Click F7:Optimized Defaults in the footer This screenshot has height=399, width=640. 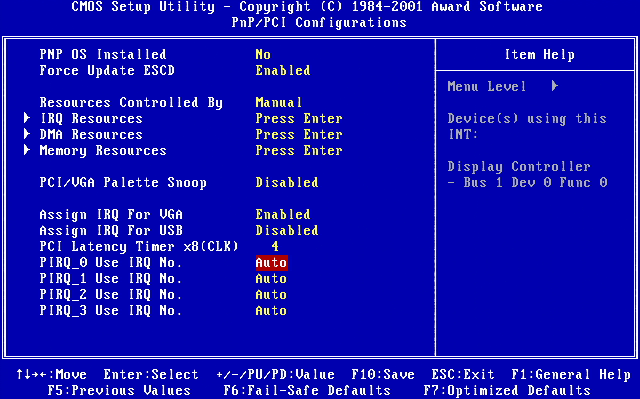pos(507,390)
